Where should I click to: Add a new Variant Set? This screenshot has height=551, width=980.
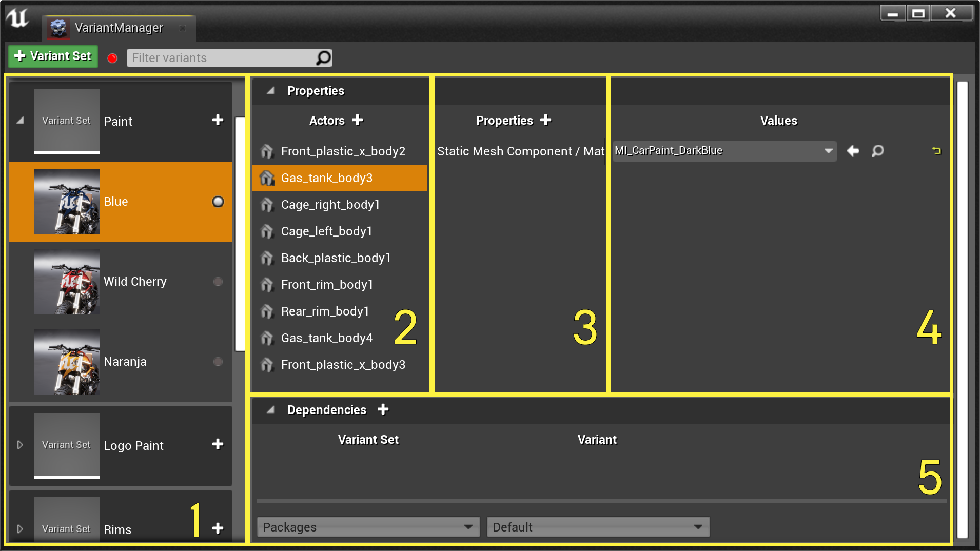pyautogui.click(x=53, y=56)
